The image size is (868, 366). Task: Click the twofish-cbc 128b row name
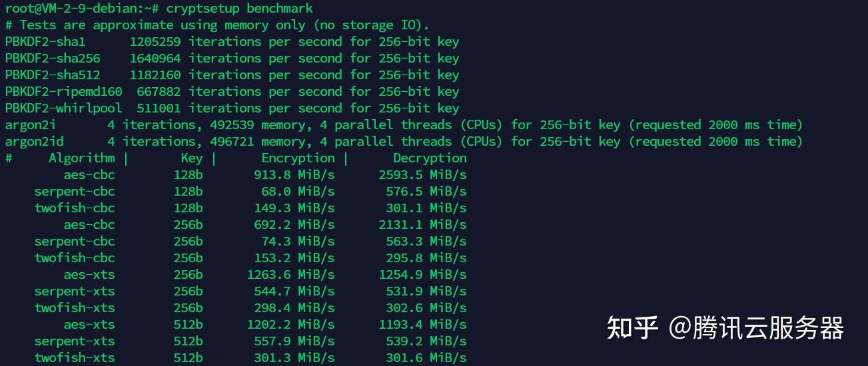[75, 208]
